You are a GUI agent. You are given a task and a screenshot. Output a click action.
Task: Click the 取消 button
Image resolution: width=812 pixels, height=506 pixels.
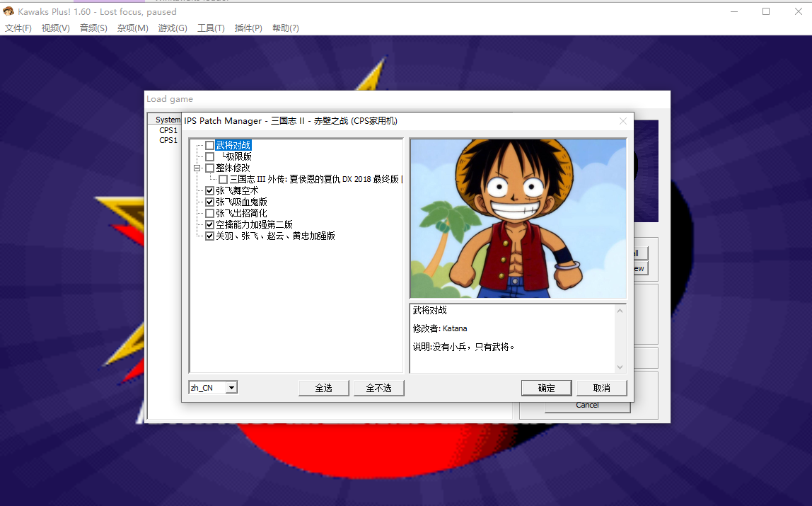602,388
